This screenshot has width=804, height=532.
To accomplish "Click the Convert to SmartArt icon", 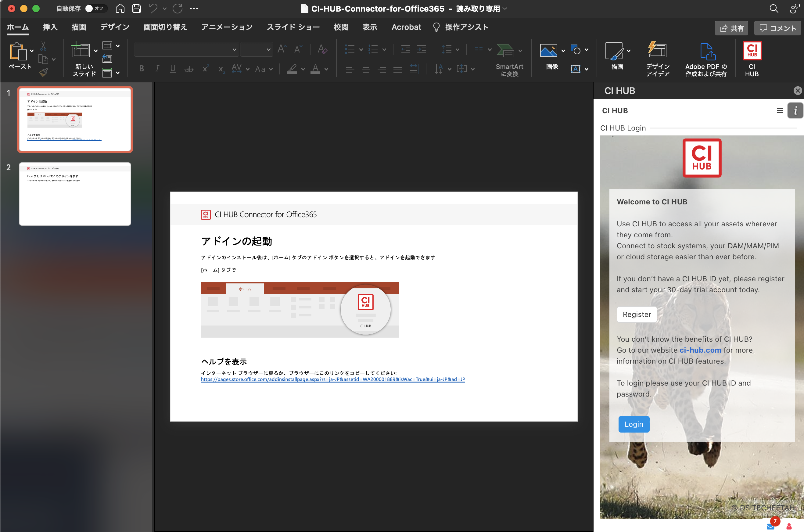I will point(505,51).
